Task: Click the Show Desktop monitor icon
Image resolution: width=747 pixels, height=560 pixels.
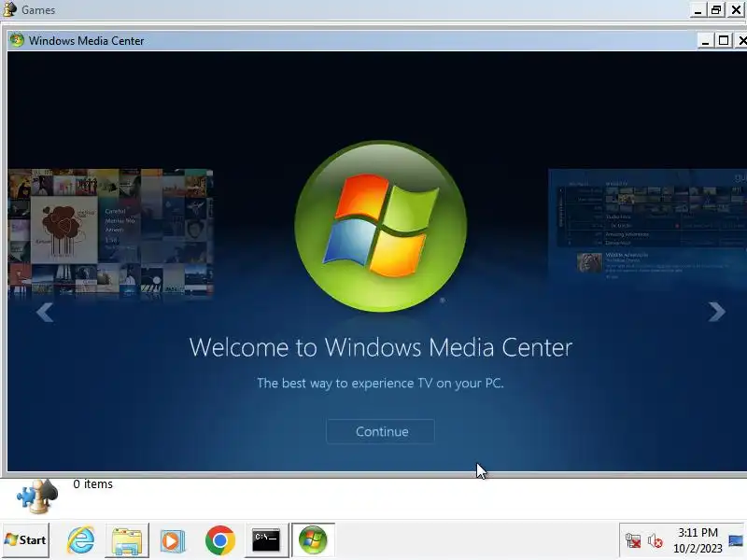Action: tap(736, 540)
